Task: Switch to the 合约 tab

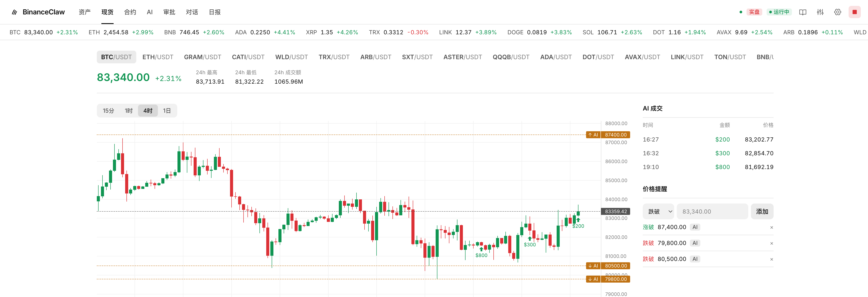Action: coord(130,12)
